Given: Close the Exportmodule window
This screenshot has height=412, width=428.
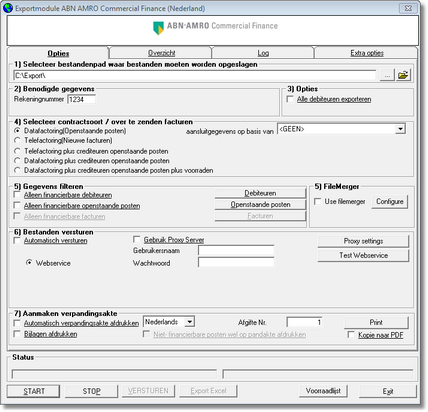Looking at the screenshot, I should [408, 8].
